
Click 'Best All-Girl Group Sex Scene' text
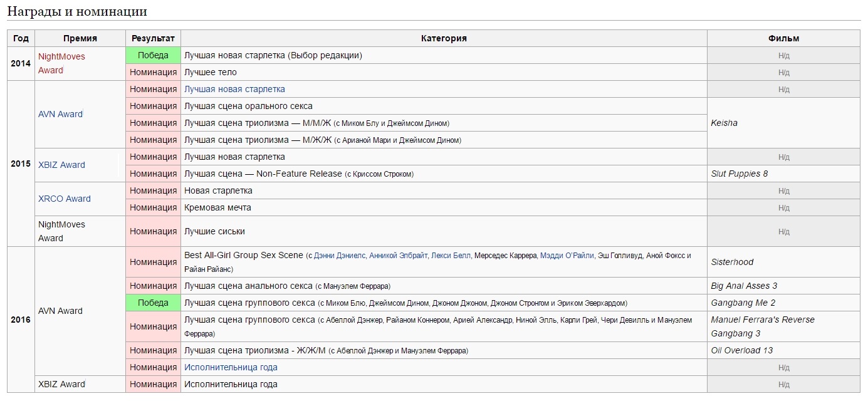pyautogui.click(x=243, y=255)
